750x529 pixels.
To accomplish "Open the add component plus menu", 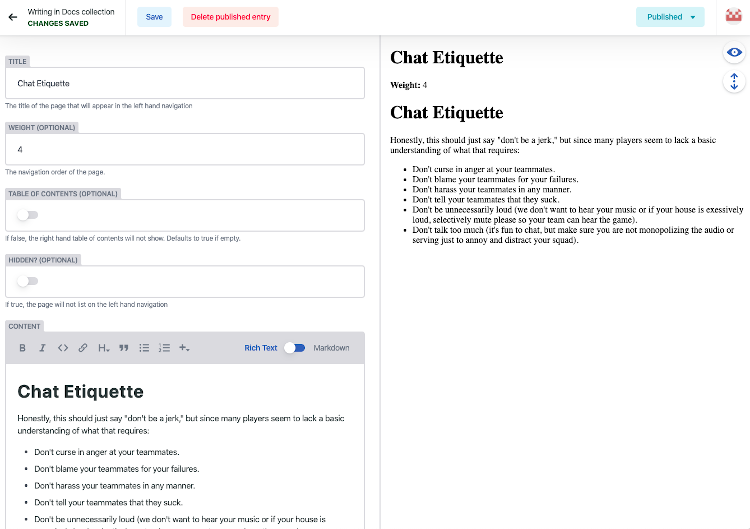I will (x=184, y=348).
